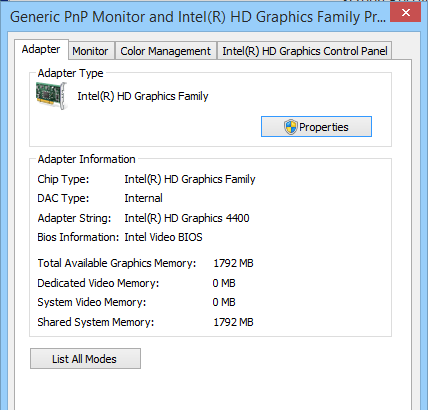Click the Adapter Information group label
The height and width of the screenshot is (410, 428).
pyautogui.click(x=86, y=159)
